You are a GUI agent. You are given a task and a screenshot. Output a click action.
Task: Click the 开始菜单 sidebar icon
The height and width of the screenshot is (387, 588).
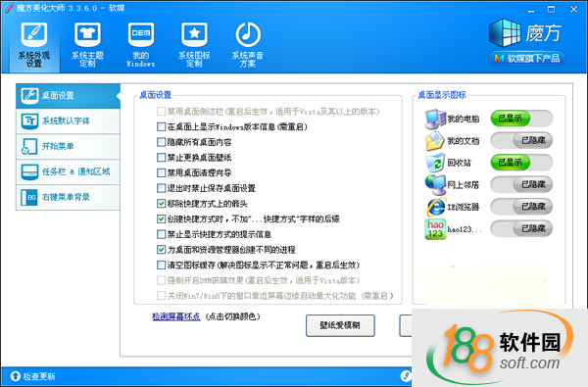[x=29, y=147]
